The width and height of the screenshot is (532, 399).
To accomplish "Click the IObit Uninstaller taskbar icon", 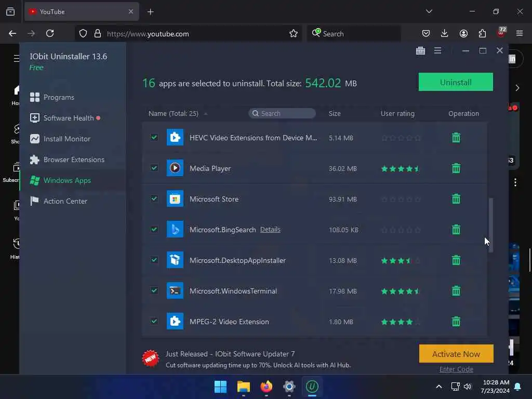I will 312,387.
